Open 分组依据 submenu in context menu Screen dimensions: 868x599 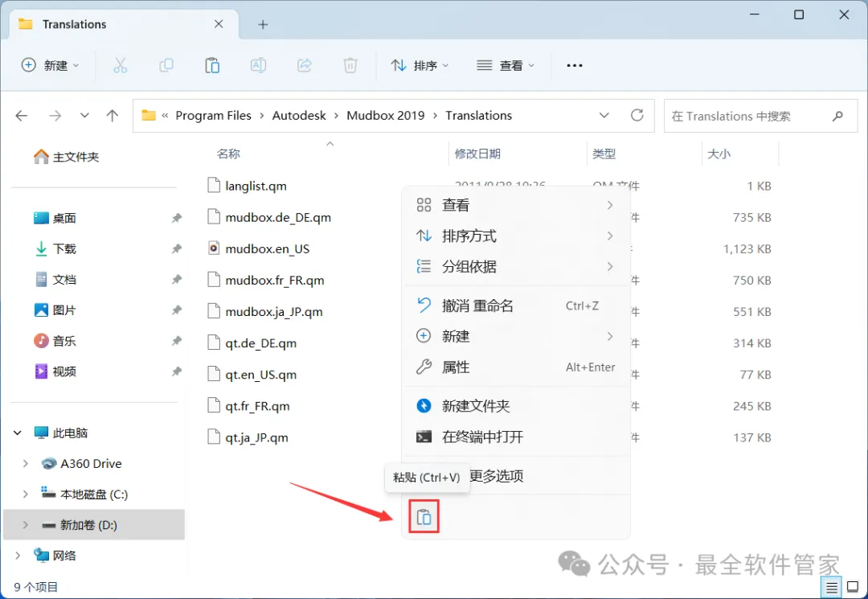516,267
